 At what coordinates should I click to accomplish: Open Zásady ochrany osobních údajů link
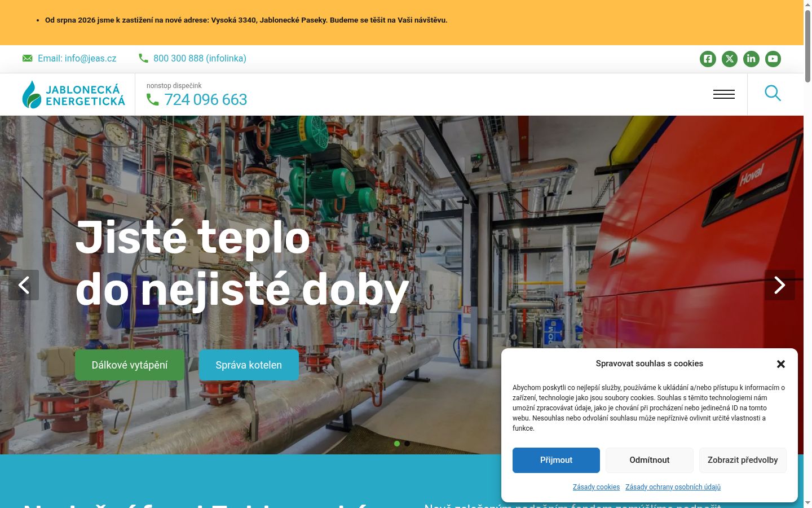point(673,487)
